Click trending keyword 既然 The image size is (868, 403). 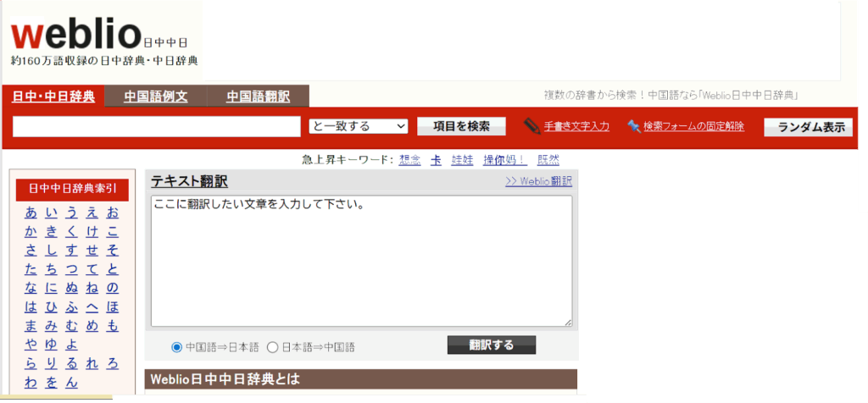548,160
